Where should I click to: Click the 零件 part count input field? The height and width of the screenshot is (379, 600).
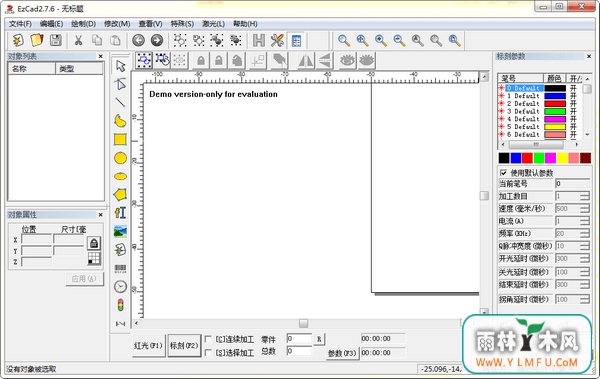click(299, 338)
